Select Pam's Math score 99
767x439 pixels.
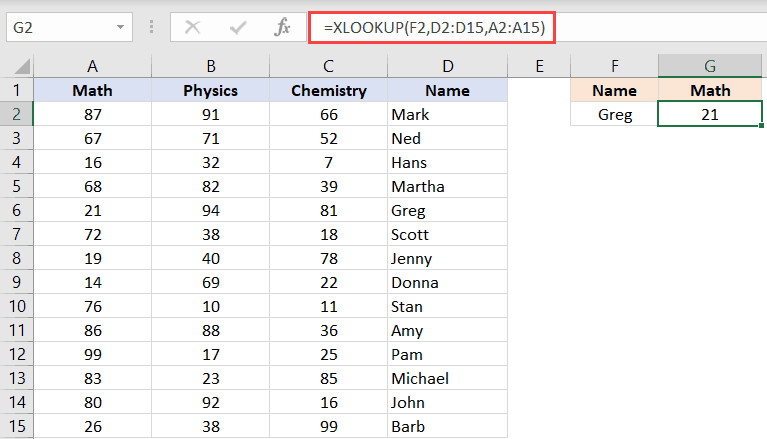click(92, 354)
